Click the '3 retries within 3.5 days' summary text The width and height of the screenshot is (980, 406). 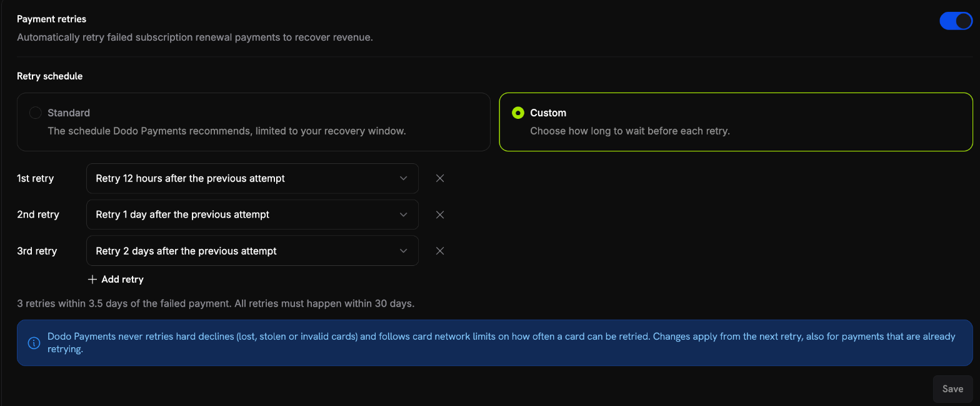pos(216,303)
